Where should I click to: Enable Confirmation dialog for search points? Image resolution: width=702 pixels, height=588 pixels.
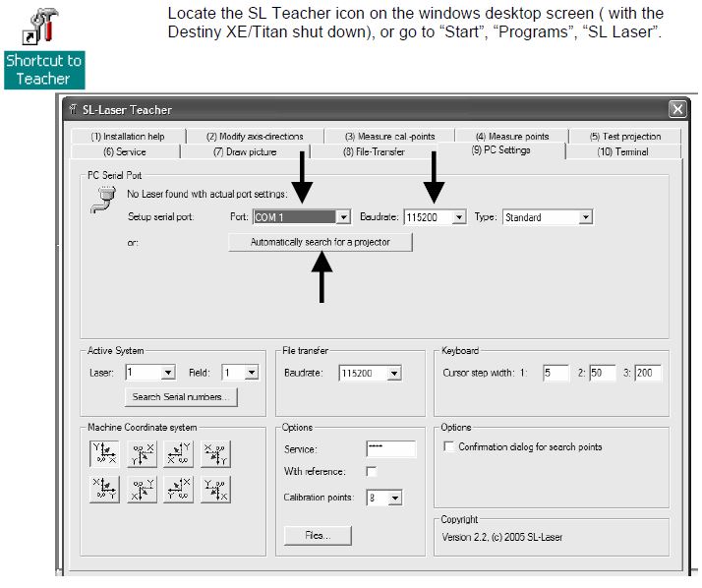[449, 447]
